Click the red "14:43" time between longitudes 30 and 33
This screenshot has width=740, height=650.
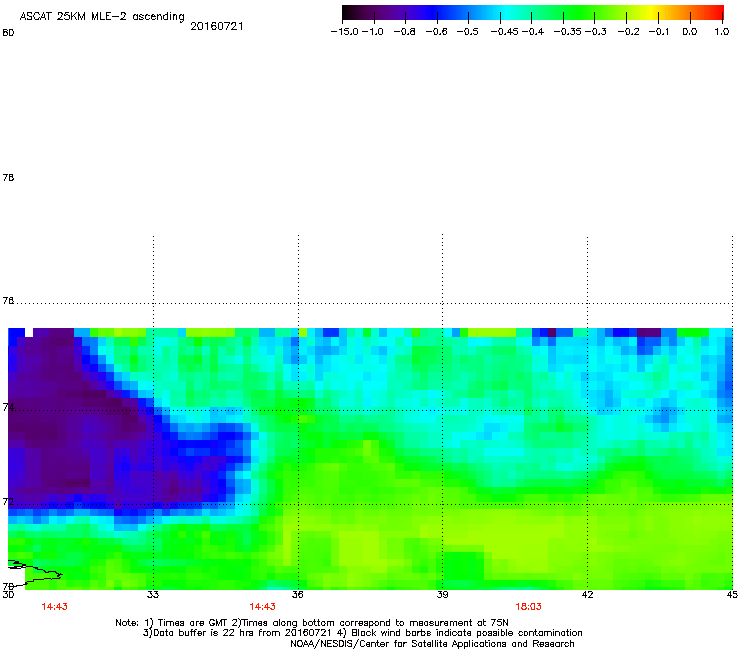[54, 607]
